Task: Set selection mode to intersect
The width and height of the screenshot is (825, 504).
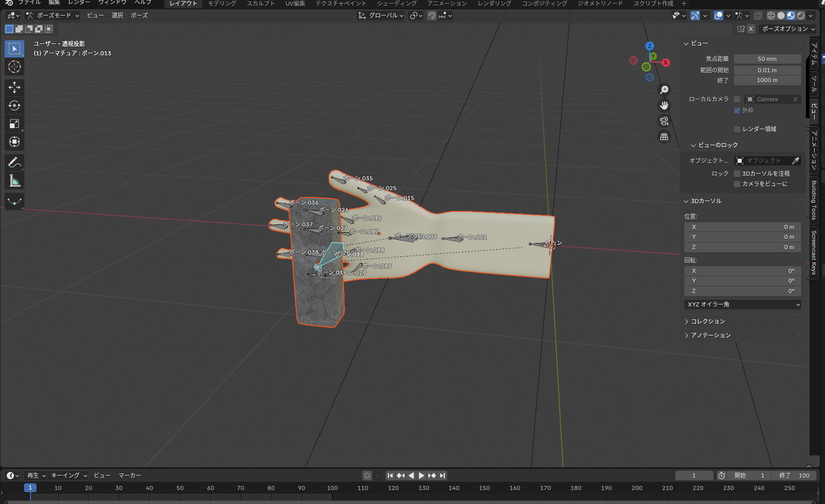Action: pos(49,29)
